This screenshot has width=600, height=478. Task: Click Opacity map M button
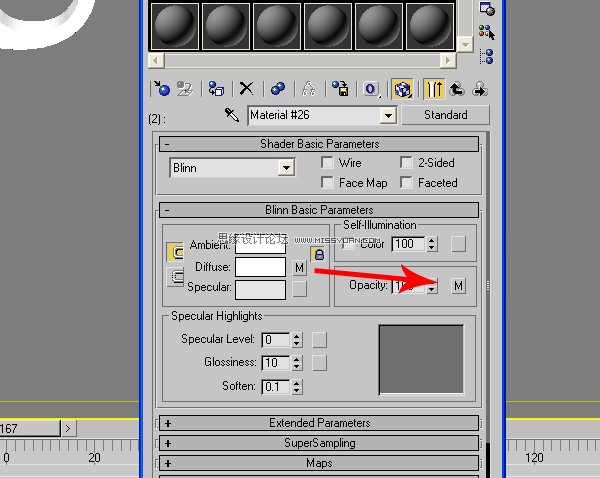pos(458,286)
